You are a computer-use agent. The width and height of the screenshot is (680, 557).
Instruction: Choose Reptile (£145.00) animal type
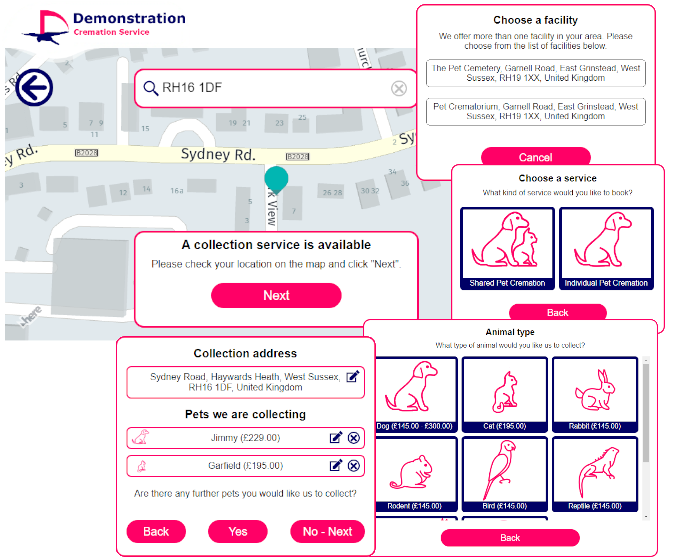[595, 474]
